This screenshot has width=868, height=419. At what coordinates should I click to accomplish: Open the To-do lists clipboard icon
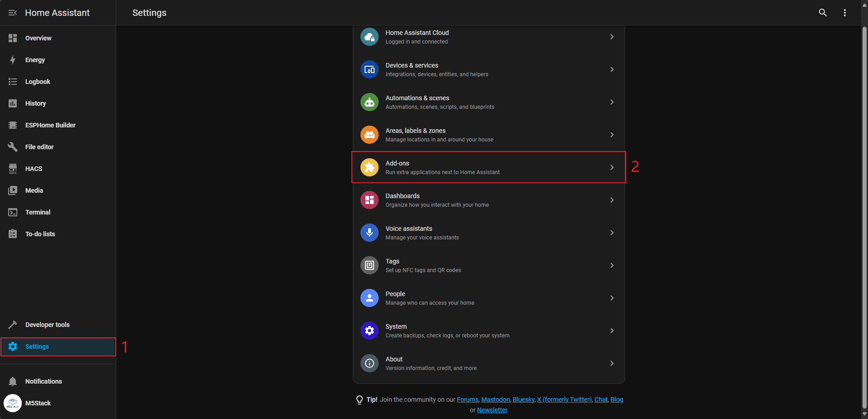[13, 234]
